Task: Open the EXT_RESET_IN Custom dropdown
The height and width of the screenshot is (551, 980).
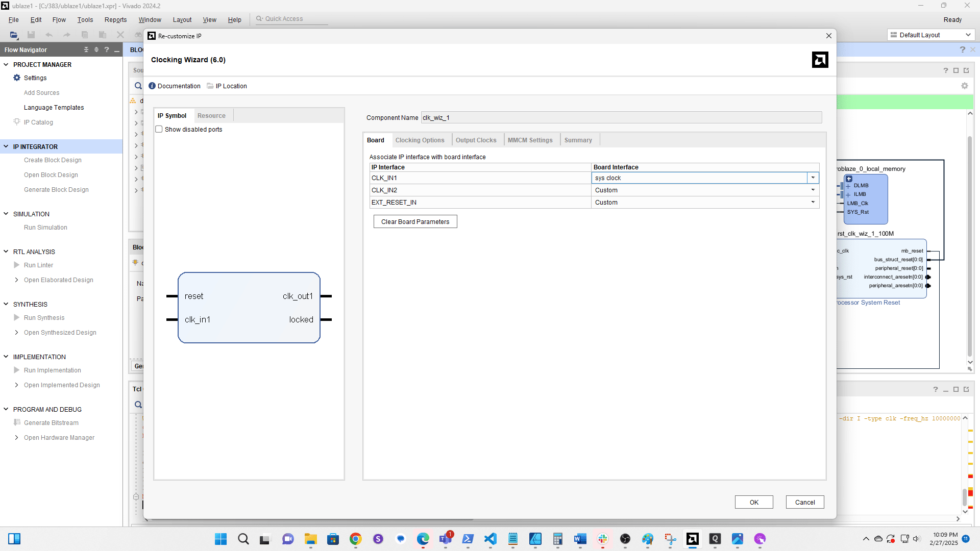Action: (x=813, y=202)
